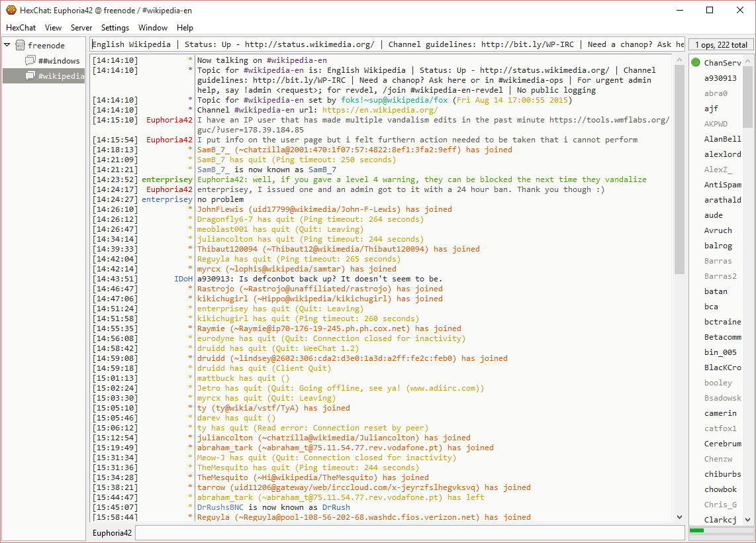
Task: Select booley in the user list
Action: click(718, 383)
